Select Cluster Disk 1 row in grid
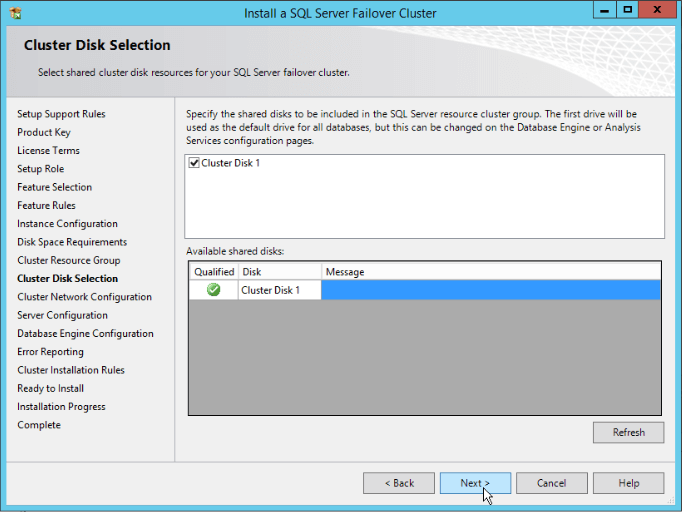The height and width of the screenshot is (512, 682). [279, 290]
